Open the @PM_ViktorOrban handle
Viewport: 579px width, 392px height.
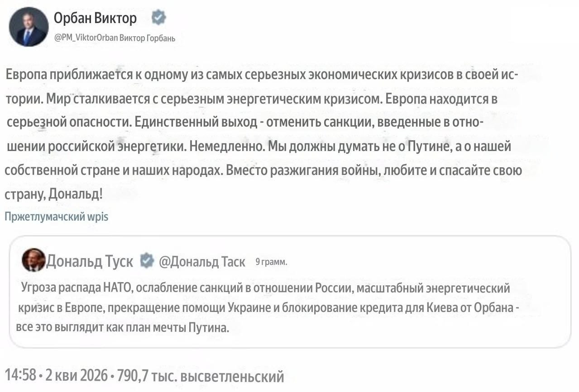click(x=83, y=38)
